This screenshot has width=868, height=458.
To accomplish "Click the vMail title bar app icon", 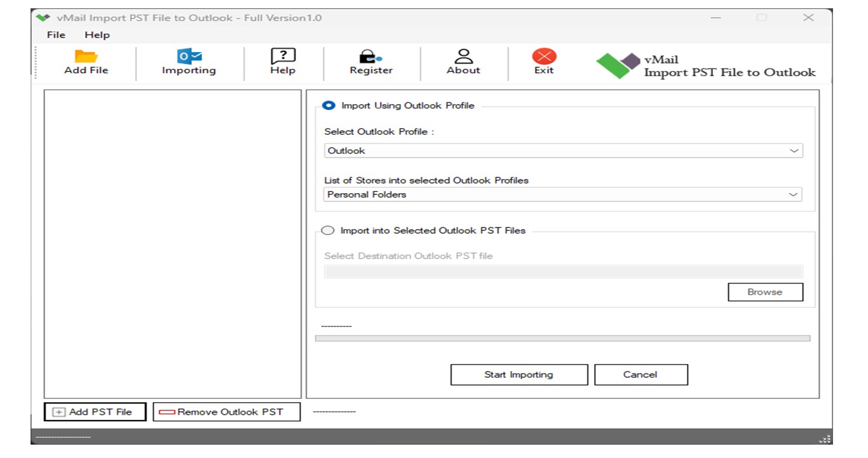I will [43, 18].
